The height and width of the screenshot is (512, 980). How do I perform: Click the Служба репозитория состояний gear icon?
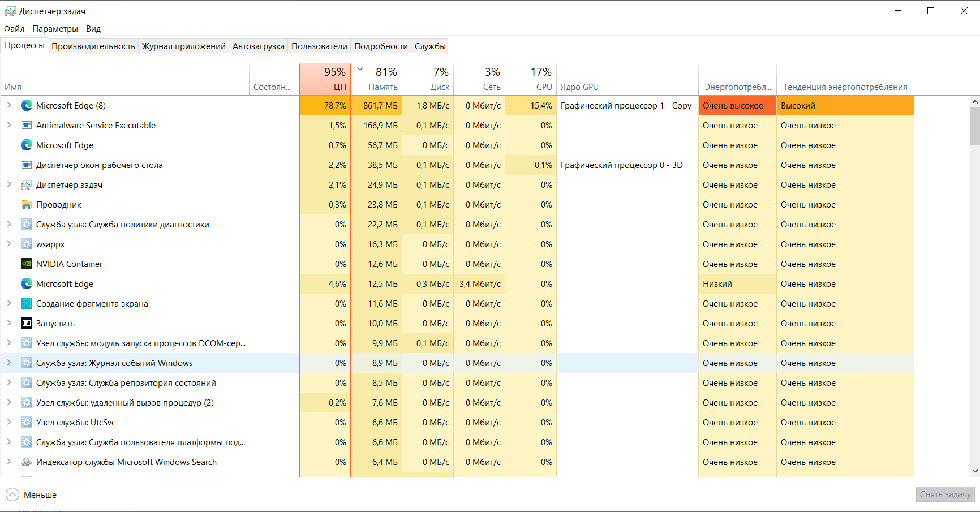[27, 382]
